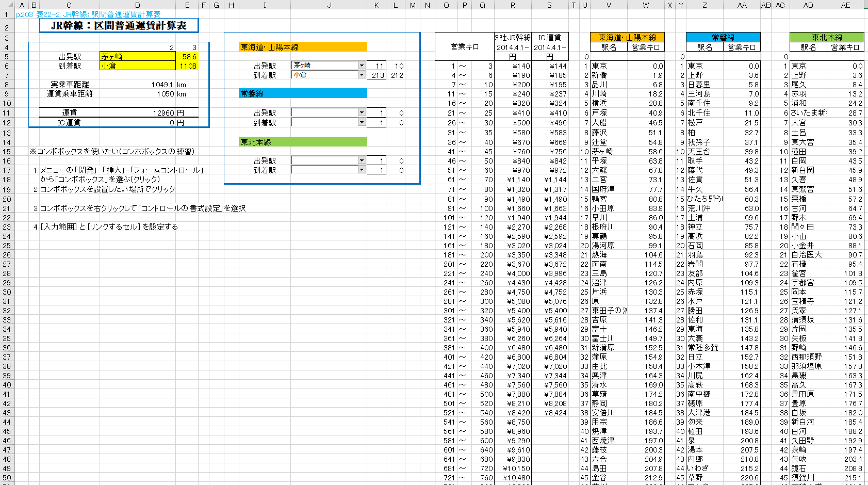Select the 運賃 result cell 12960

coord(163,112)
